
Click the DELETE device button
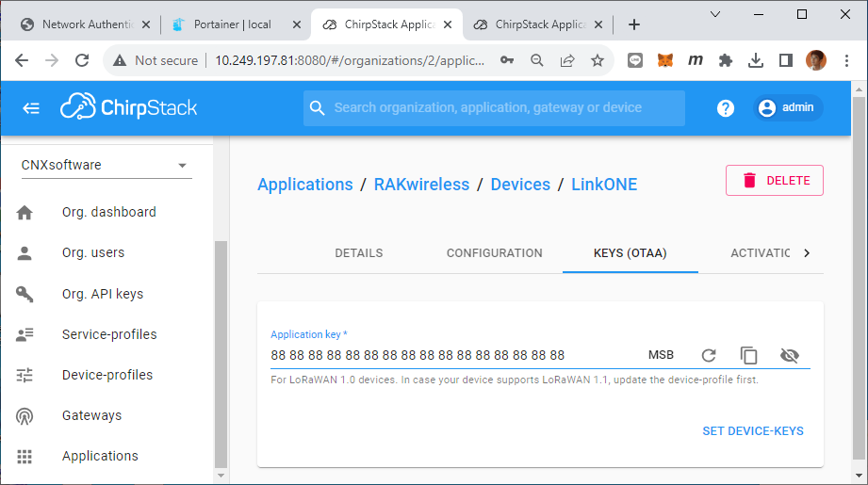775,180
